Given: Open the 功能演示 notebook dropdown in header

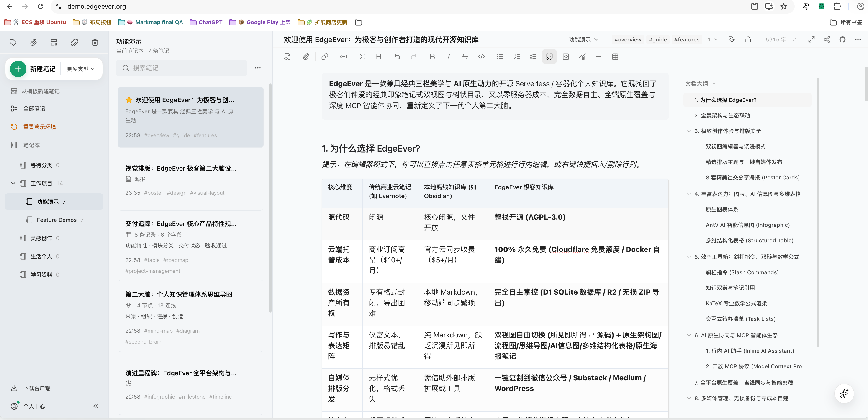Looking at the screenshot, I should pos(584,39).
